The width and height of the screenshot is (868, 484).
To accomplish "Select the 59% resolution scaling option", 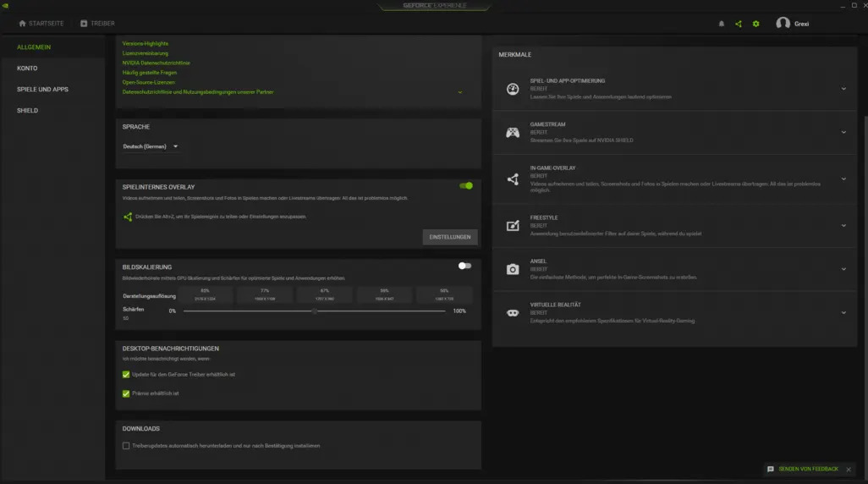I will click(384, 294).
